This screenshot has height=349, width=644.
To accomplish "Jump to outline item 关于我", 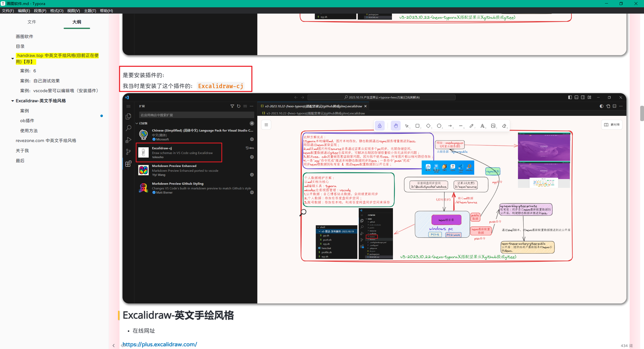I will 22,151.
